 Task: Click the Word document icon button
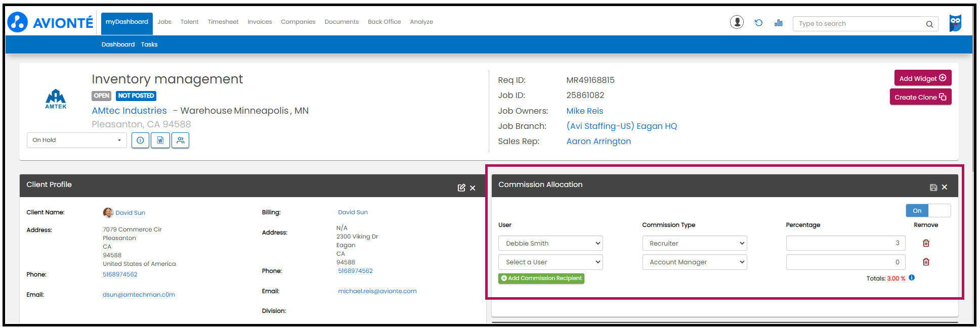pyautogui.click(x=160, y=140)
